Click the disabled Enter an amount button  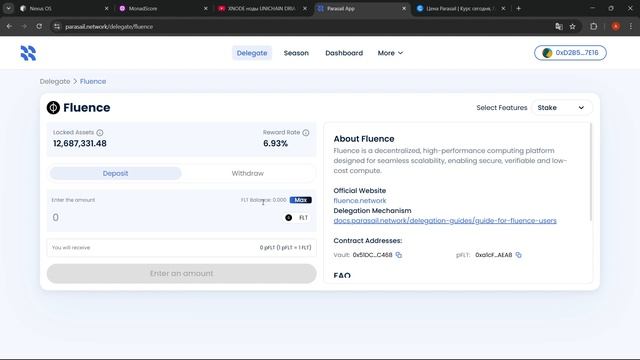(x=182, y=273)
